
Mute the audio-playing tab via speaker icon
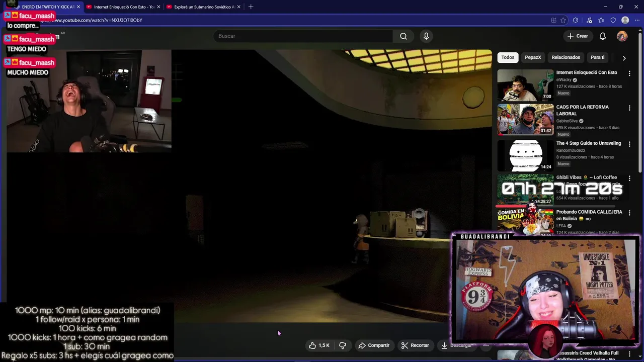pyautogui.click(x=18, y=7)
